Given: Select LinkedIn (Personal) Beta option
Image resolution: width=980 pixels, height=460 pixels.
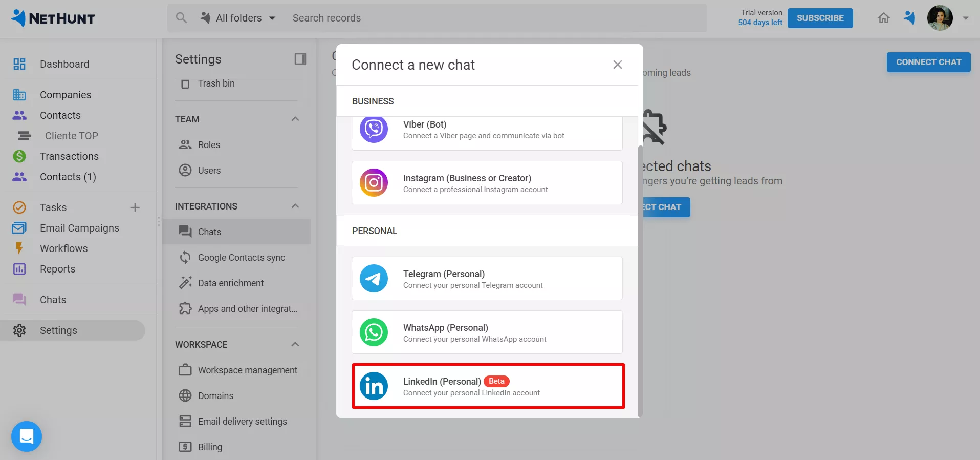Looking at the screenshot, I should click(x=488, y=386).
